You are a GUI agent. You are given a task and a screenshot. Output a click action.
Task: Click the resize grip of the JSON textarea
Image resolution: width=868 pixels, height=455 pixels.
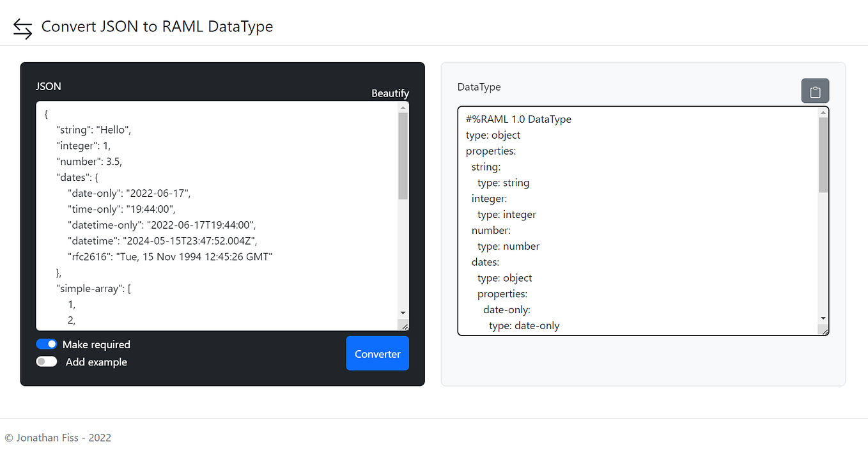pyautogui.click(x=405, y=327)
